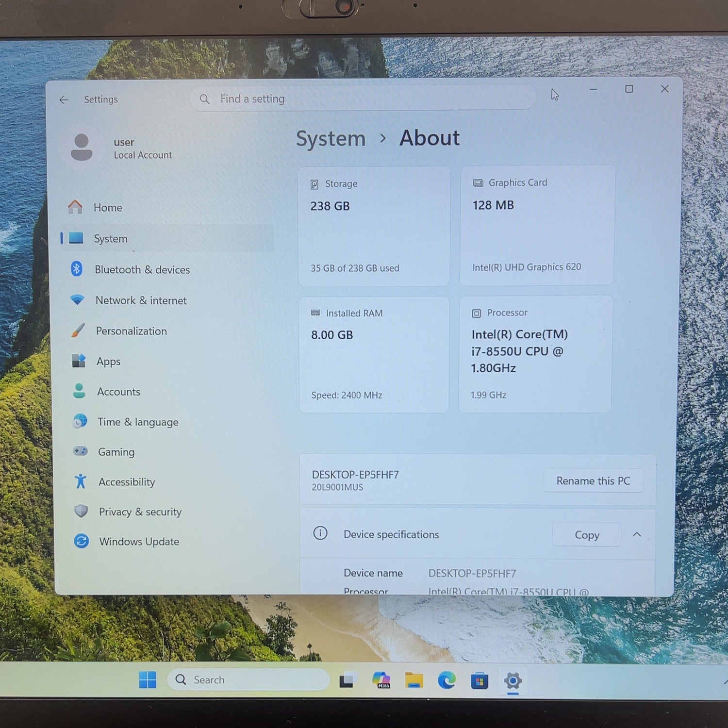The image size is (728, 728).
Task: Click the Time & language globe icon
Action: point(80,421)
